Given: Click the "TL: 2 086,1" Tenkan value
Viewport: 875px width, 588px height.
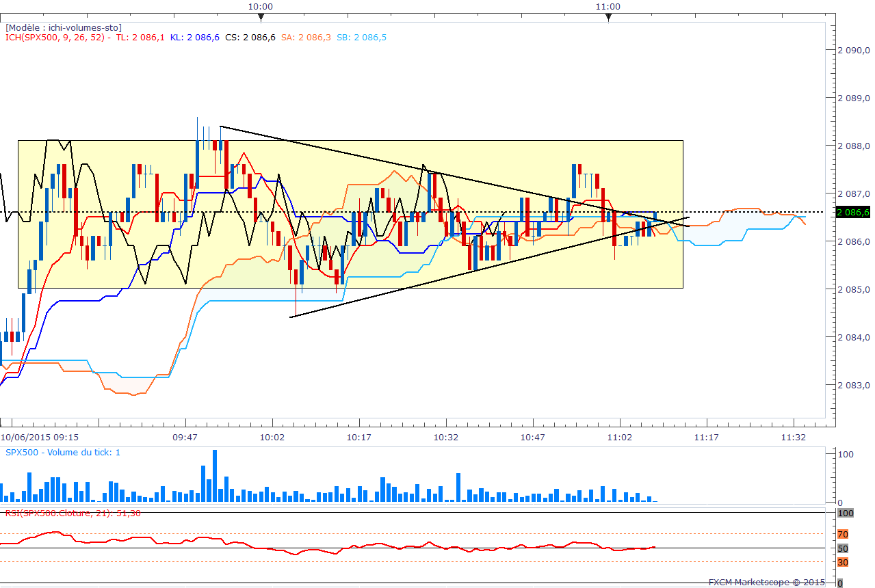Looking at the screenshot, I should [139, 37].
